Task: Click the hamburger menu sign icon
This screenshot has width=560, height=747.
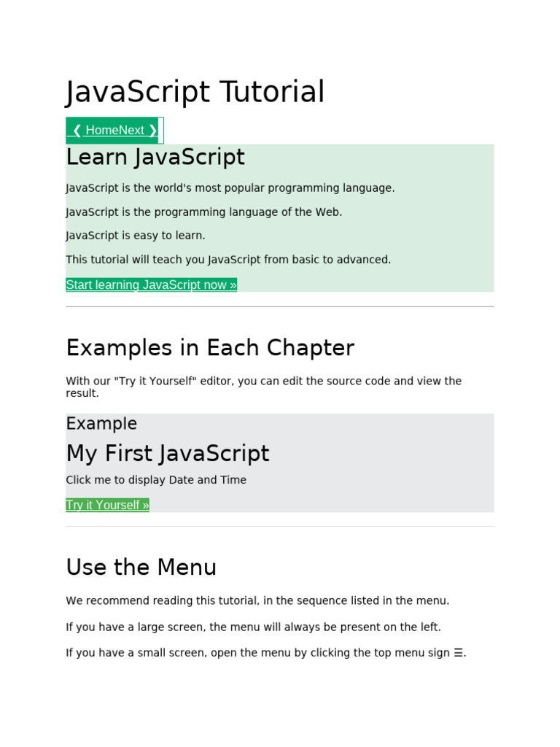Action: (459, 653)
